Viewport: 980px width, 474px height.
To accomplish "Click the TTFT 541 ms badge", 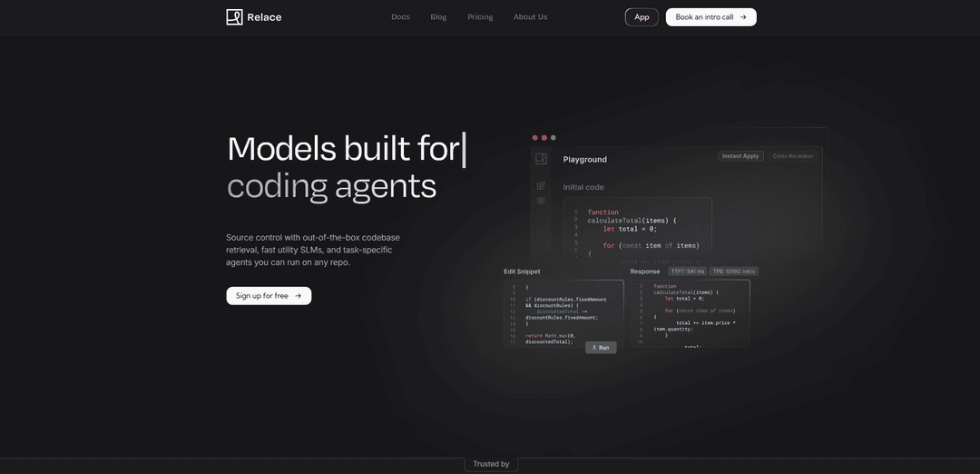I will coord(687,272).
